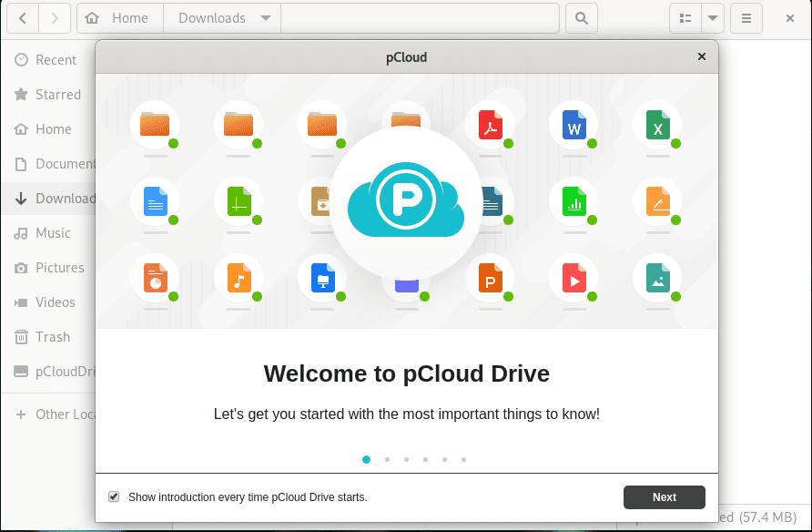This screenshot has height=532, width=812.
Task: Jump to the last intro page dot
Action: [x=464, y=459]
